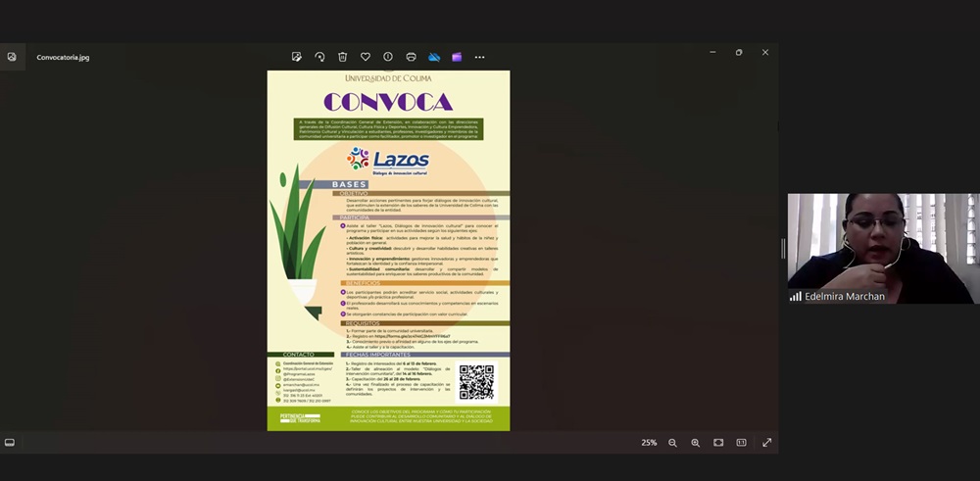Viewport: 980px width, 481px height.
Task: Click the Convocatoria.jpg file name
Action: [x=63, y=58]
